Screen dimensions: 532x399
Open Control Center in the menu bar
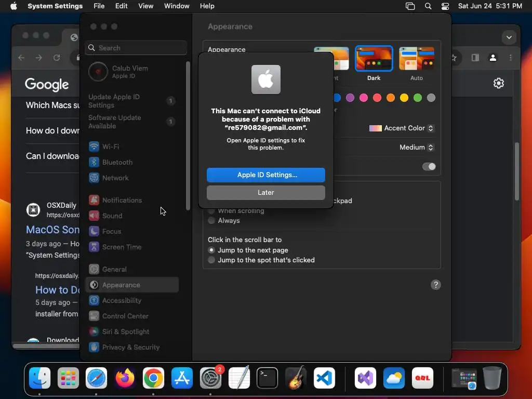tap(445, 6)
